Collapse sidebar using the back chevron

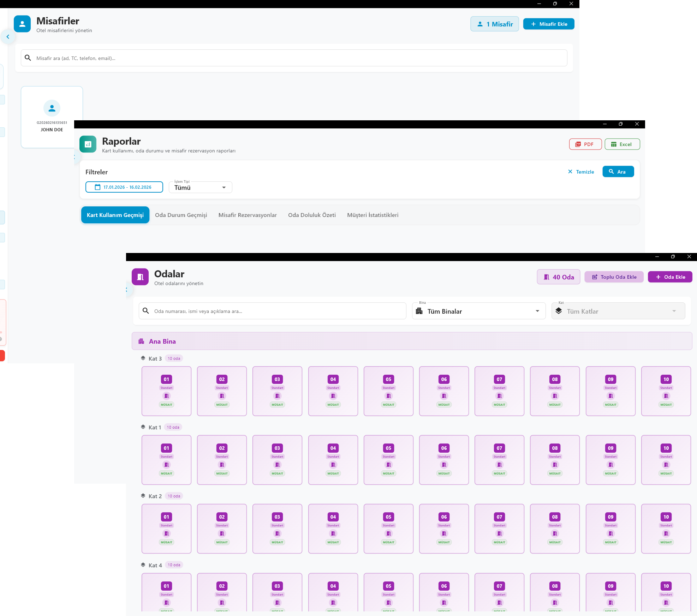point(8,37)
